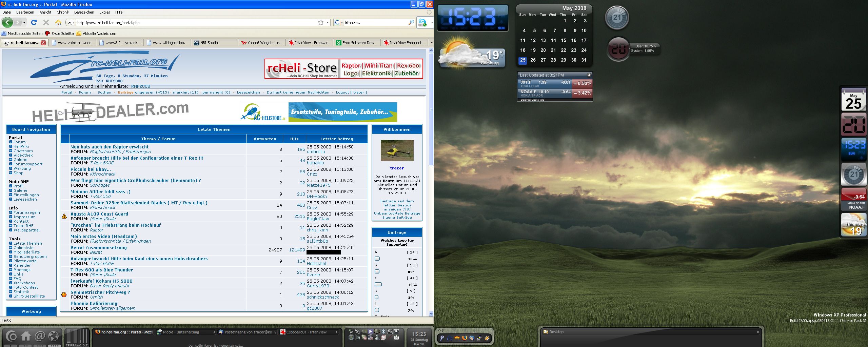
Task: Click the plus icon on the stock widget
Action: point(589,75)
